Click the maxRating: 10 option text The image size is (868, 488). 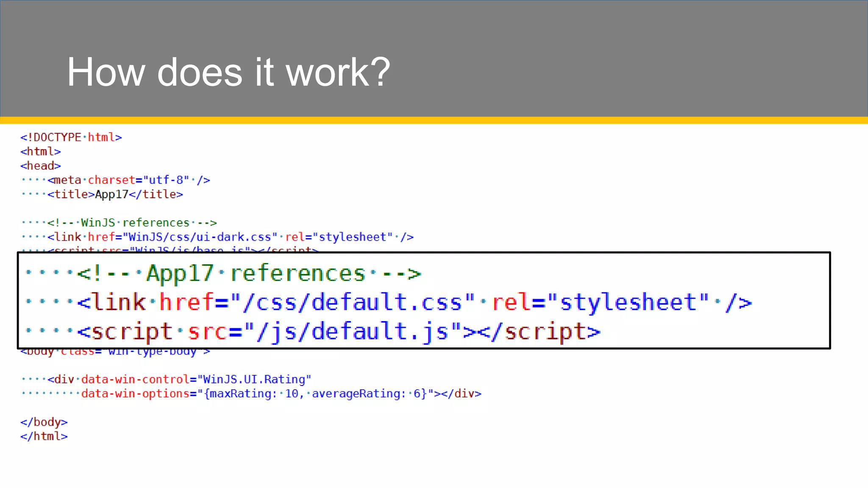tap(254, 394)
